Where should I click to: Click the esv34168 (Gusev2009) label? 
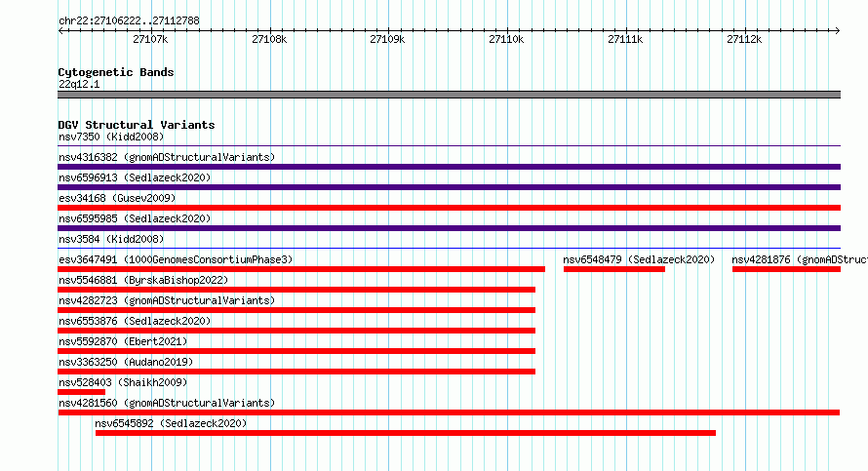(117, 198)
